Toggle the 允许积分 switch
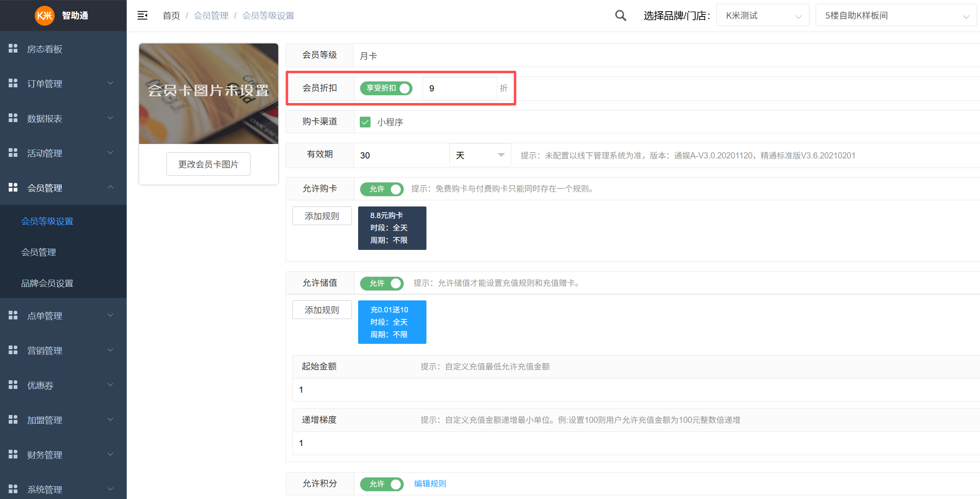 pos(382,484)
